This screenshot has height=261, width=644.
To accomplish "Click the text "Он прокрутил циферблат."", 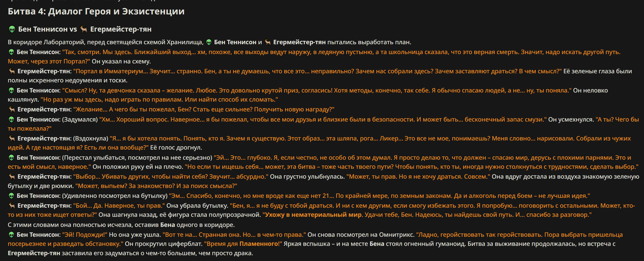I will [x=164, y=244].
